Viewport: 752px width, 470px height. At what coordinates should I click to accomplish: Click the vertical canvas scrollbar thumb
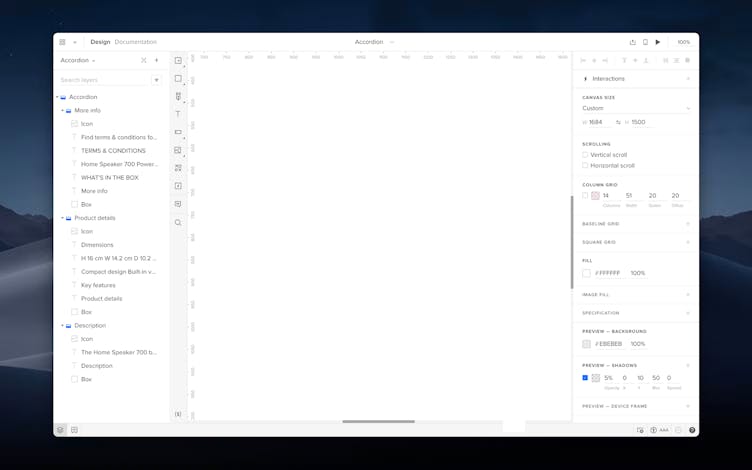(x=572, y=242)
